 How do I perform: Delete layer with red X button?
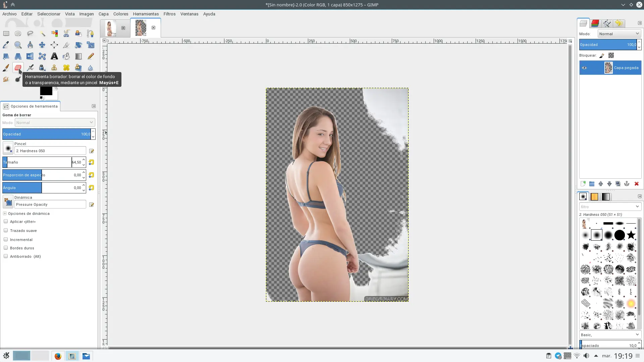tap(636, 184)
